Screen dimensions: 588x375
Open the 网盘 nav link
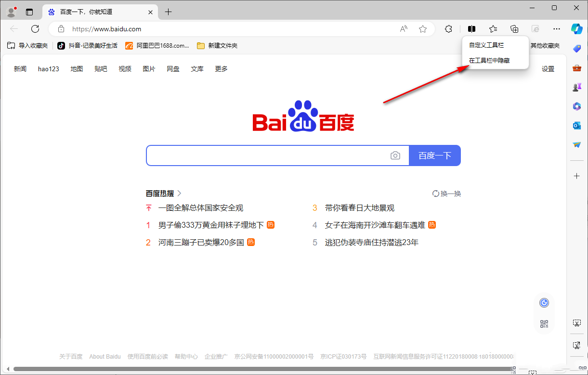pos(173,69)
